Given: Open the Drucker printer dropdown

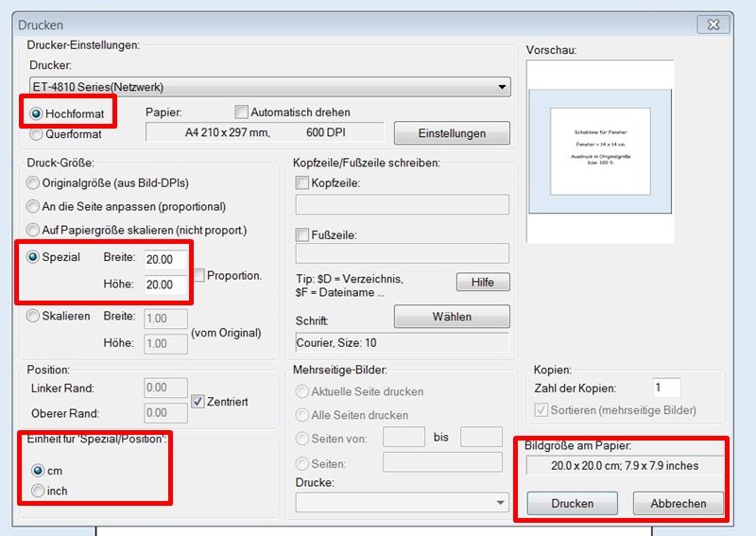Looking at the screenshot, I should tap(270, 87).
